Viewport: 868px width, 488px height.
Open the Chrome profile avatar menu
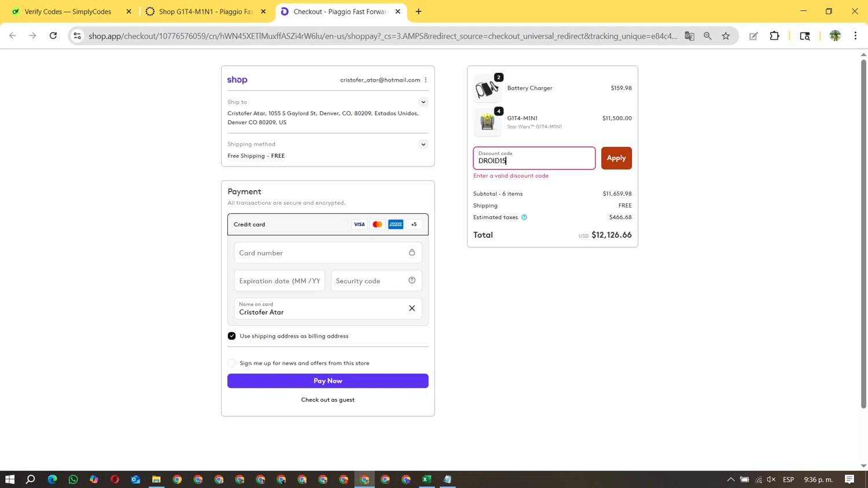tap(835, 36)
